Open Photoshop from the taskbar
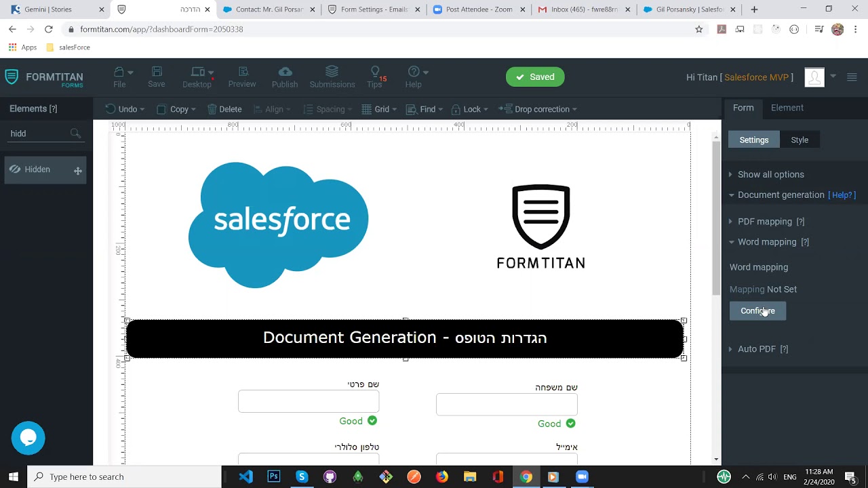The height and width of the screenshot is (488, 868). tap(274, 476)
